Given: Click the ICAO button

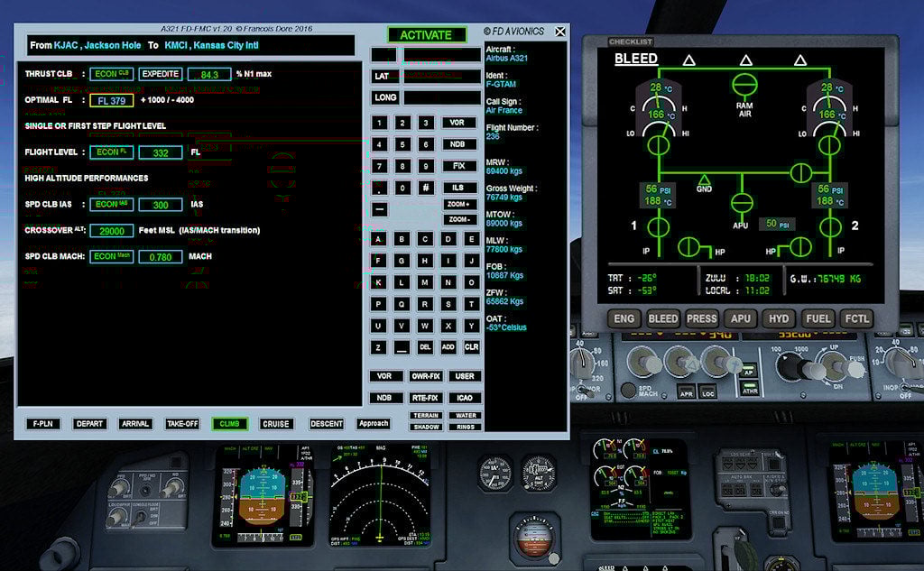Looking at the screenshot, I should point(465,399).
